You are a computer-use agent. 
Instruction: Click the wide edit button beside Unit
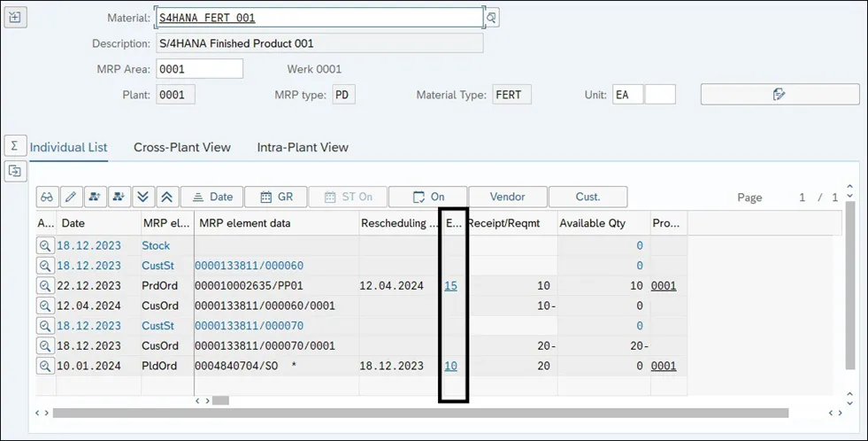tap(780, 94)
